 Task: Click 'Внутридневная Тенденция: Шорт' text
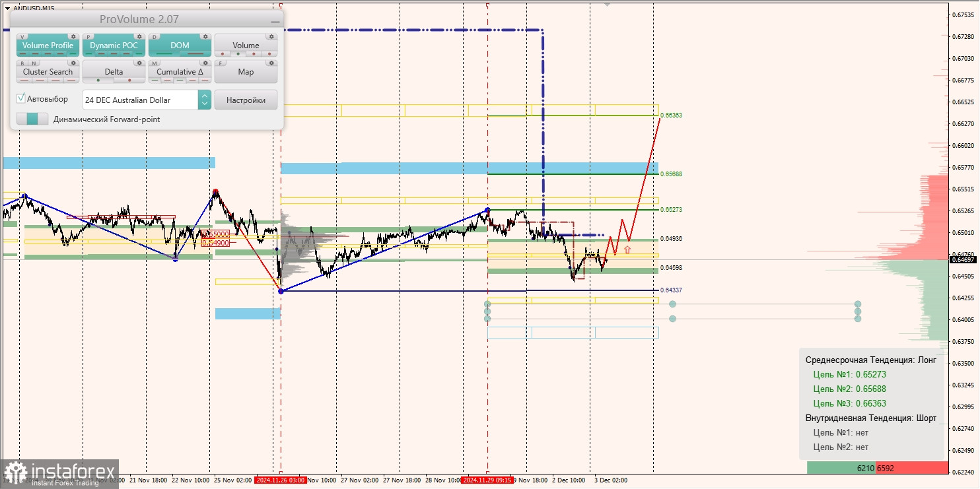pos(870,418)
